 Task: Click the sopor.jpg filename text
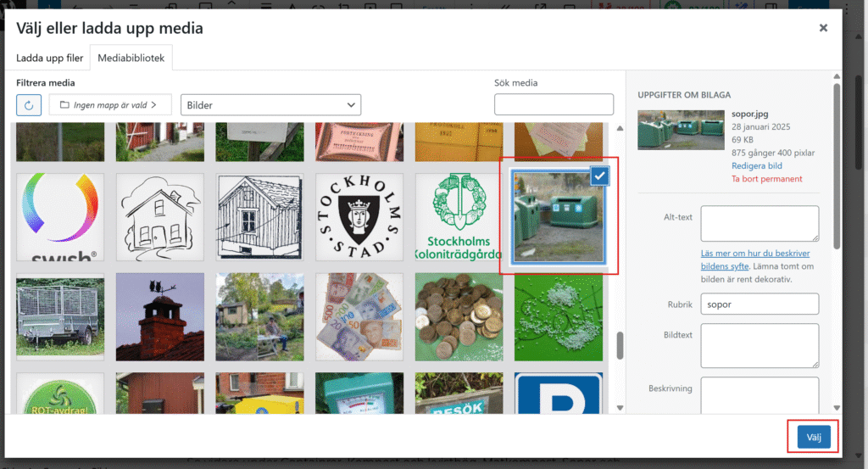point(749,114)
